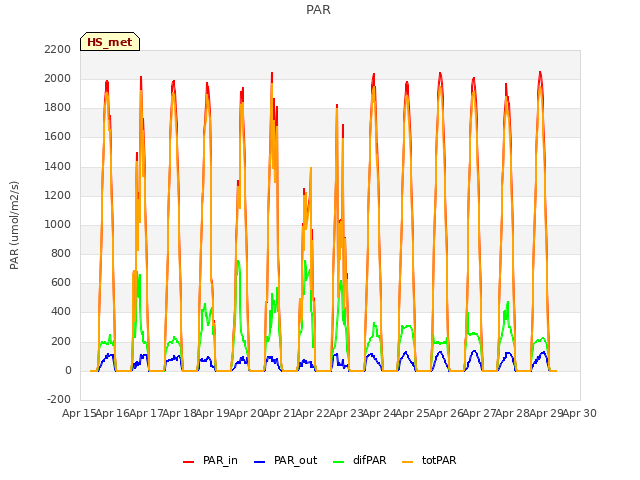Click the y-axis label PAR (umol/m2/s)
The image size is (640, 480).
[x=14, y=225]
